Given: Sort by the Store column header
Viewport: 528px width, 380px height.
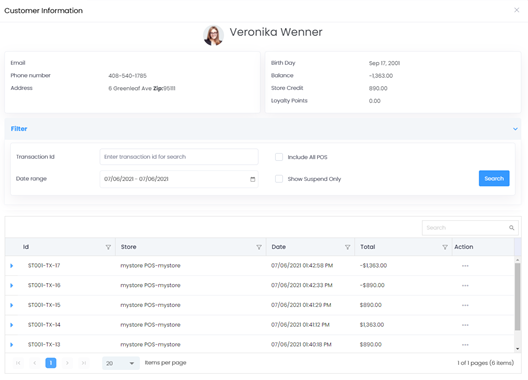Looking at the screenshot, I should (129, 247).
